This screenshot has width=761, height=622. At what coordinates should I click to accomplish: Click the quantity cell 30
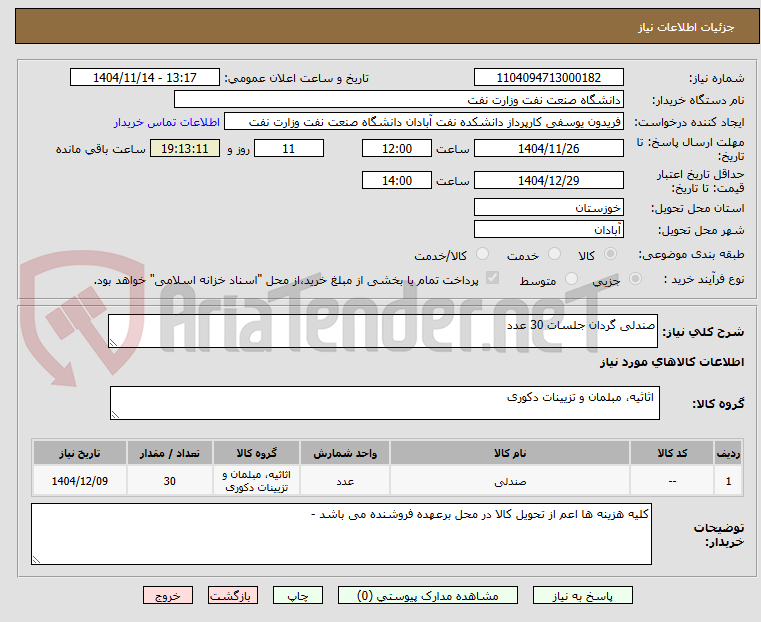169,481
